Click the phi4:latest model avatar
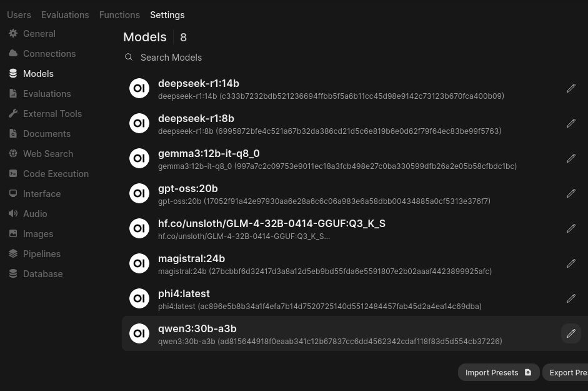Image resolution: width=588 pixels, height=391 pixels. 139,298
